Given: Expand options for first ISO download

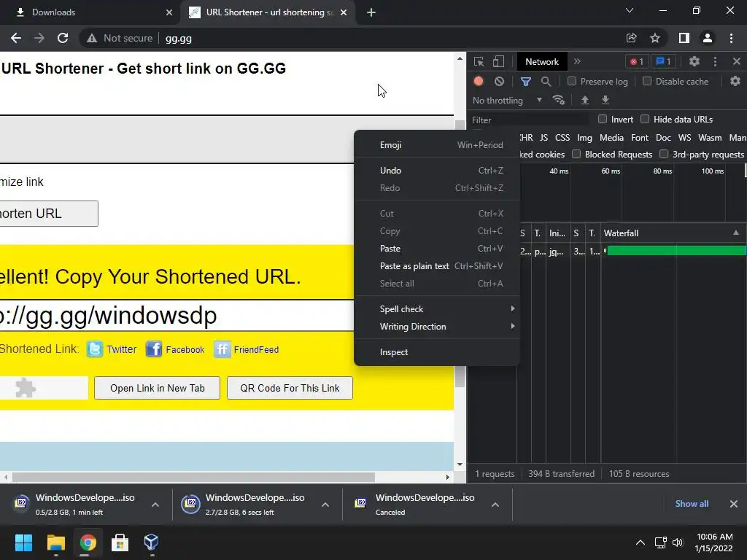Looking at the screenshot, I should pos(155,505).
